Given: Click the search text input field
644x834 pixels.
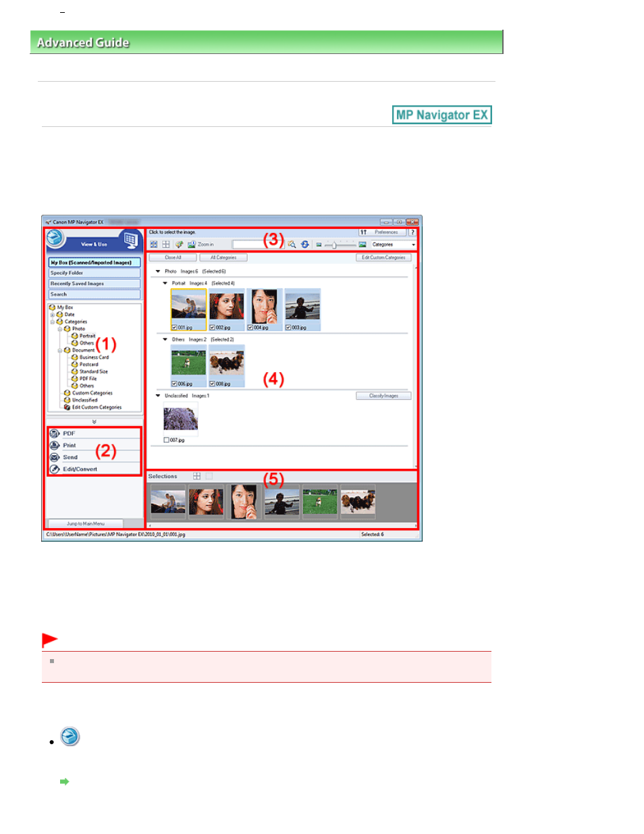Looking at the screenshot, I should tap(259, 244).
